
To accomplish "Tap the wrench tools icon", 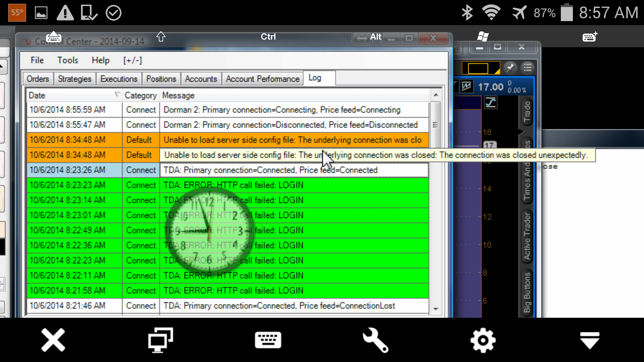I will coord(375,340).
